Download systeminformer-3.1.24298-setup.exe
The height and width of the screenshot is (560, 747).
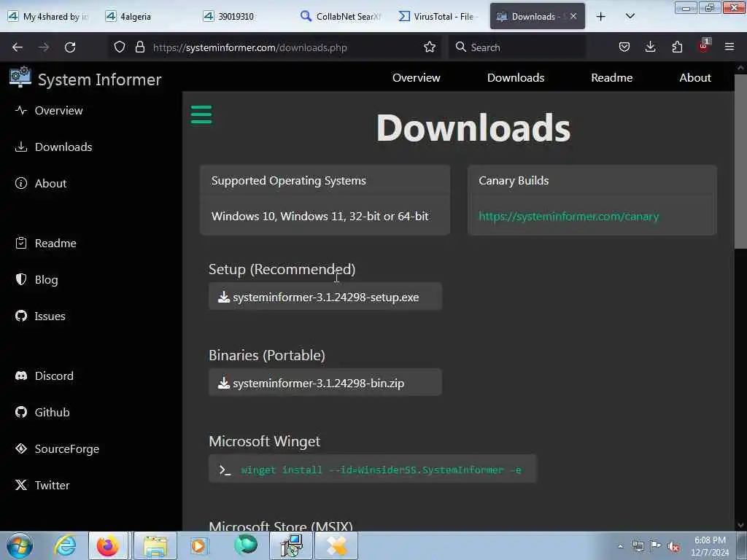point(325,297)
